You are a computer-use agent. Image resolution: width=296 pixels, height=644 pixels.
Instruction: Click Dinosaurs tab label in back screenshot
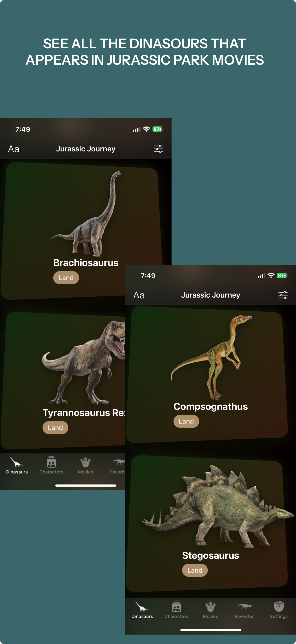(17, 472)
